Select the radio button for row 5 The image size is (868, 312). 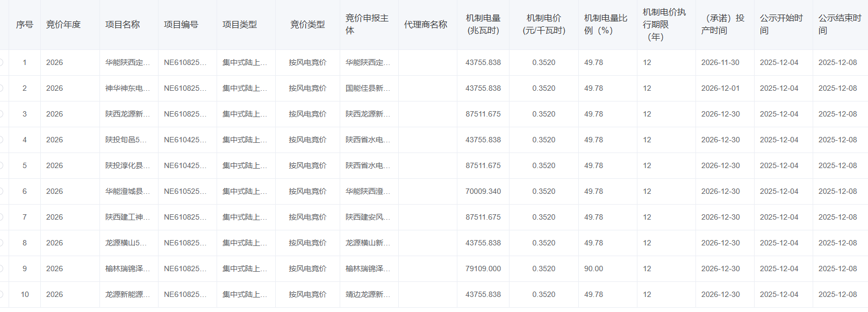[2, 165]
